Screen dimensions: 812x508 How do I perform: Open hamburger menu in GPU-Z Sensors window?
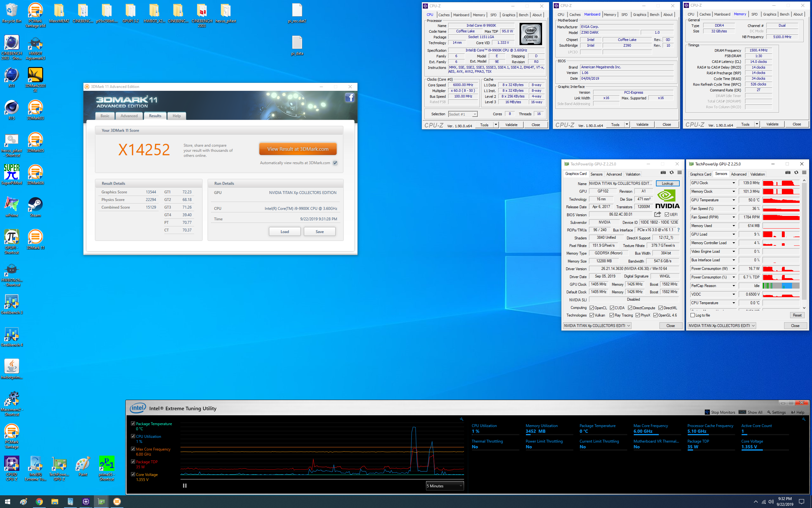click(x=804, y=173)
